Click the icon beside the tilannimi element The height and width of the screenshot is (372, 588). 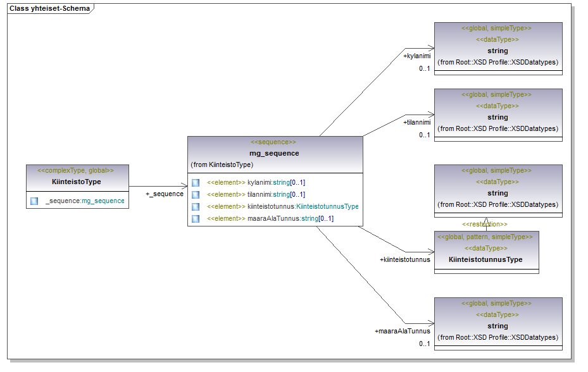point(196,195)
